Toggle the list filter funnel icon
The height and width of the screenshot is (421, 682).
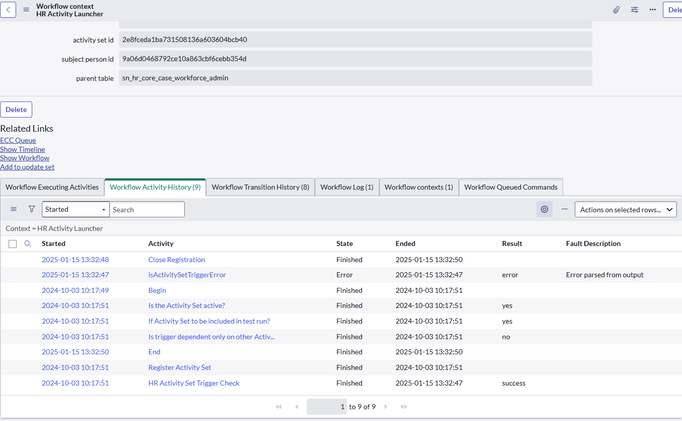(x=31, y=209)
